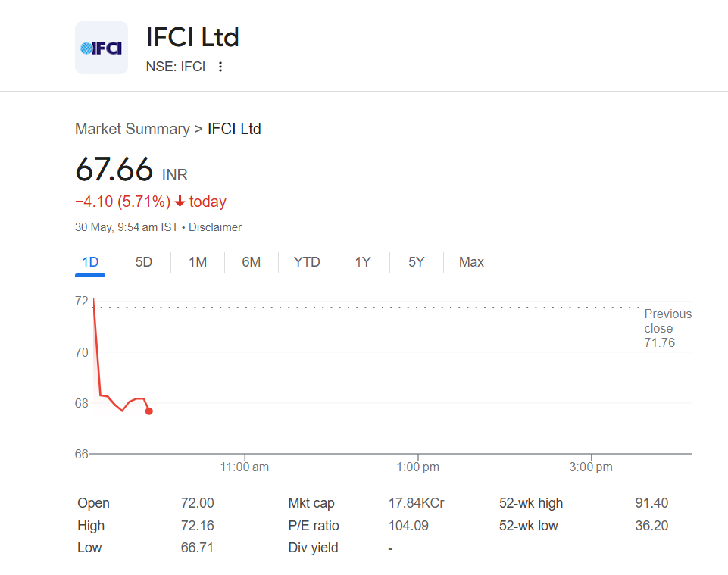Switch to the 1M chart range
The image size is (728, 575).
click(x=198, y=262)
